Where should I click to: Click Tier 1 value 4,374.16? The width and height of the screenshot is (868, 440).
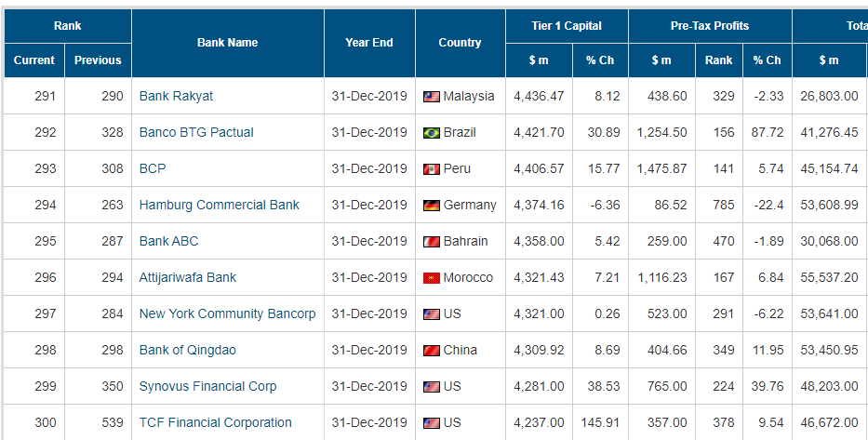539,205
